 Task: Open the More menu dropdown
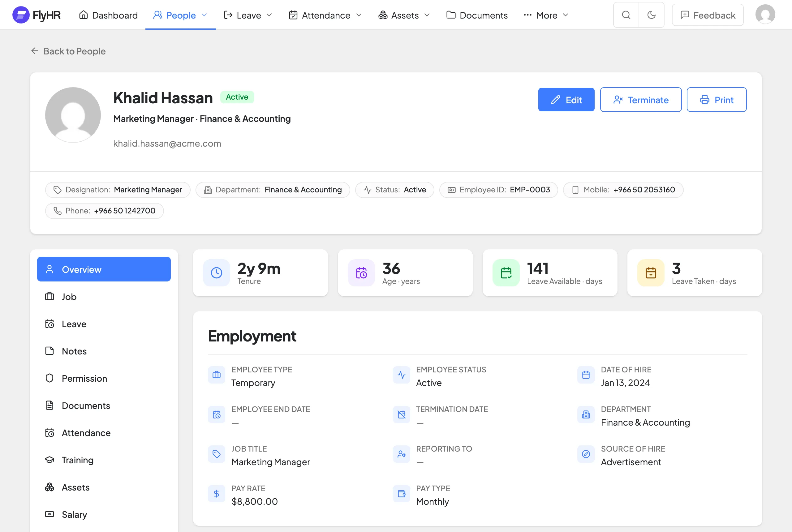pyautogui.click(x=546, y=15)
